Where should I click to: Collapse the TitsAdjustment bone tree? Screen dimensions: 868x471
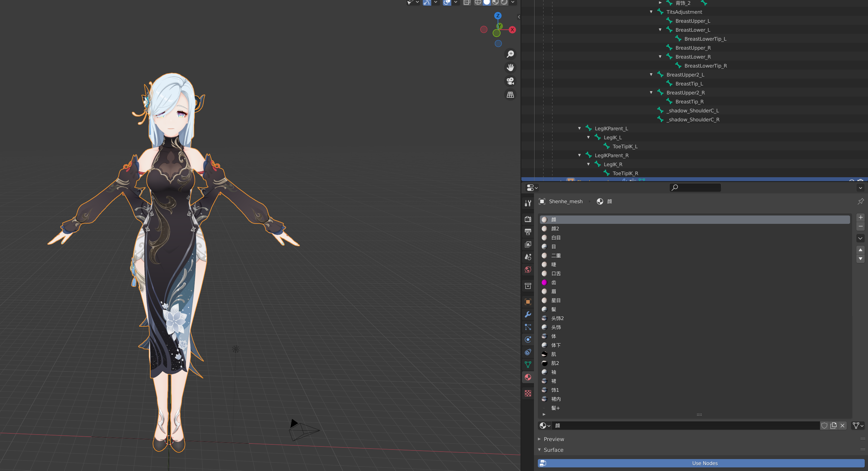651,12
